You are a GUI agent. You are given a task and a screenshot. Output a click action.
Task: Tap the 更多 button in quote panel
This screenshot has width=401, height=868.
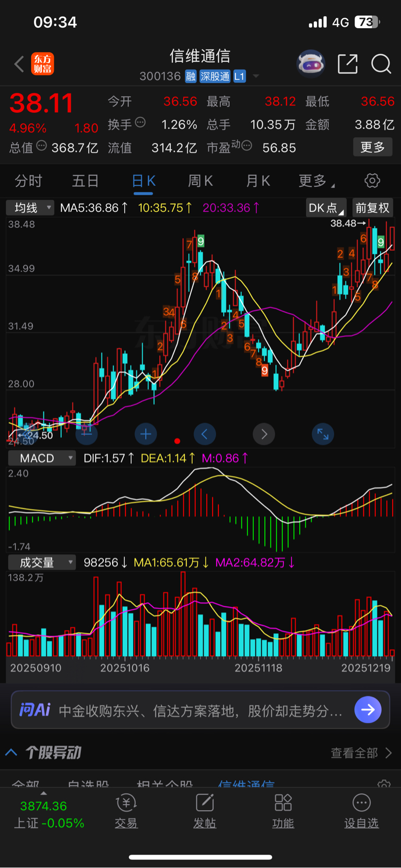point(373,147)
